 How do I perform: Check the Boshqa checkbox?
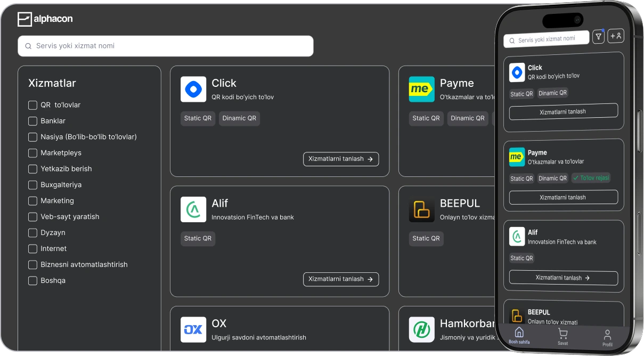click(32, 281)
